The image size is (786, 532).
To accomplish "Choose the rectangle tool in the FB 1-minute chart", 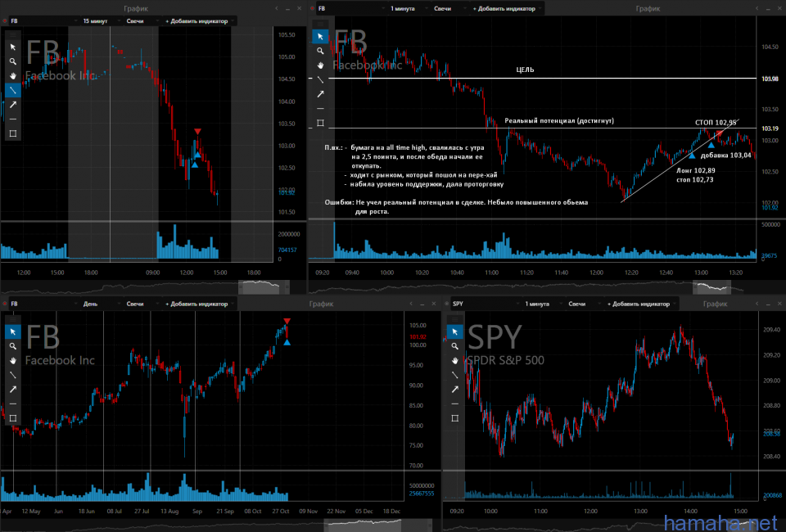I will [320, 124].
